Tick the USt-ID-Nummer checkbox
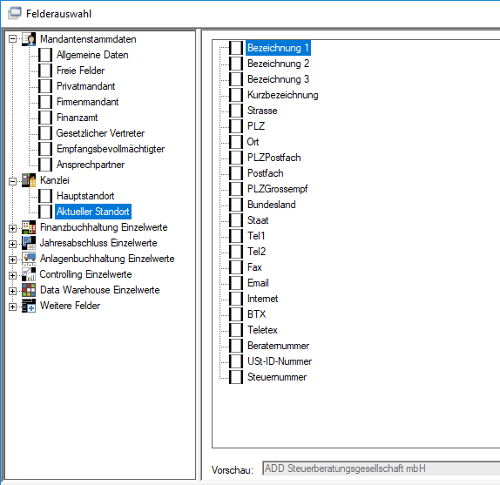Screen dimensions: 500x485 236,361
